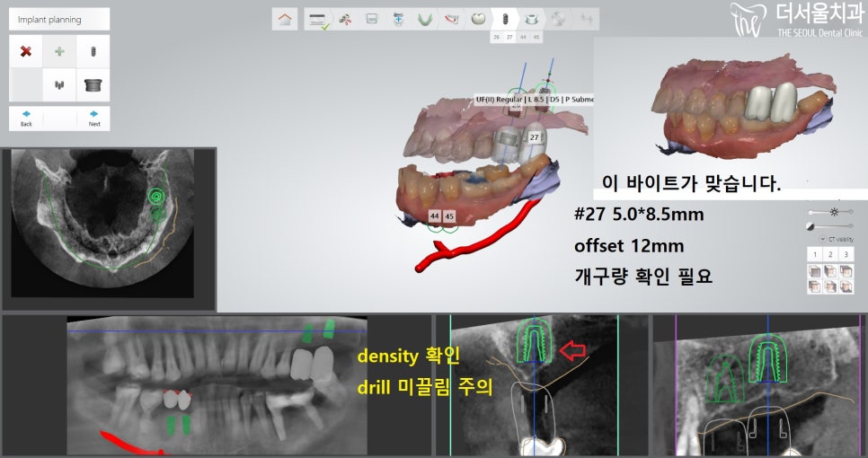
Task: Click the green plus add implant icon
Action: pyautogui.click(x=59, y=51)
